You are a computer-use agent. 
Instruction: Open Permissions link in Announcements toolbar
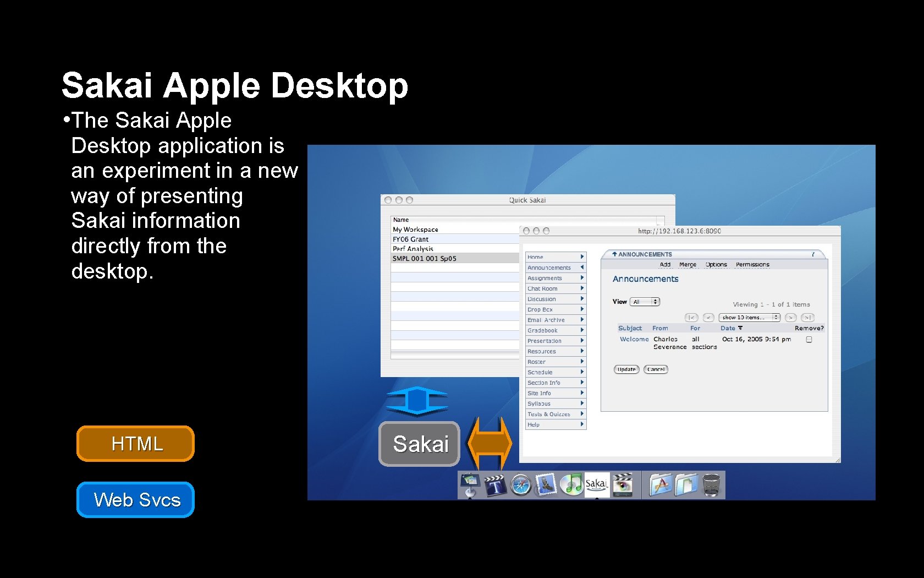pyautogui.click(x=752, y=265)
